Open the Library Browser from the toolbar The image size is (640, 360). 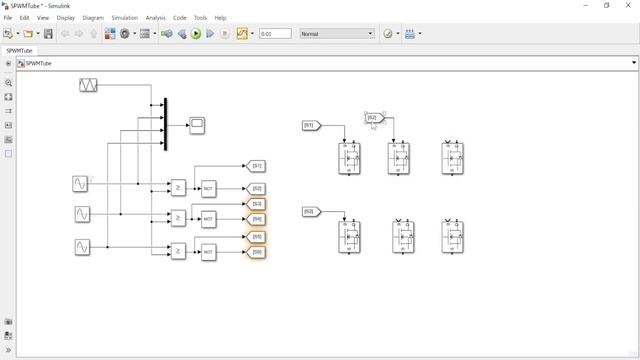110,33
